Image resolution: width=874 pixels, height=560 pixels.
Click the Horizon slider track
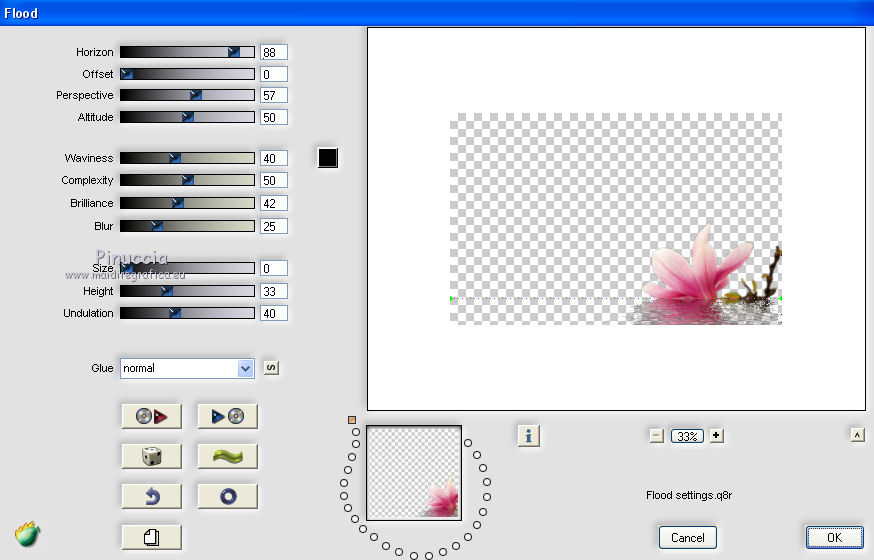pos(187,52)
